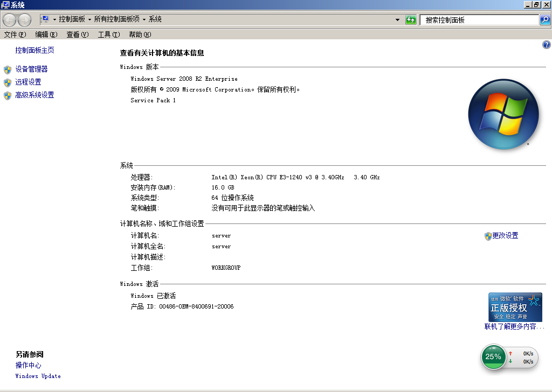Open the 查看(V) menu
Viewport: 552px width, 392px height.
click(77, 34)
